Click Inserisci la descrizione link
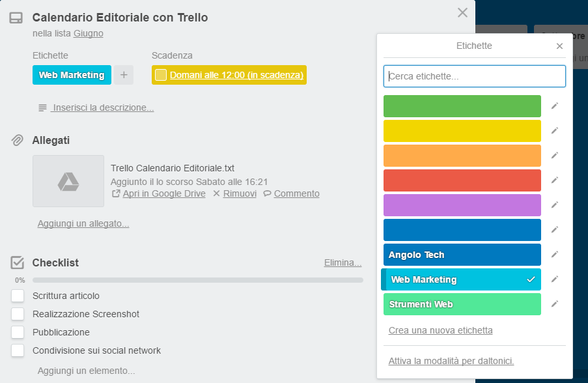This screenshot has height=383, width=588. tap(103, 107)
